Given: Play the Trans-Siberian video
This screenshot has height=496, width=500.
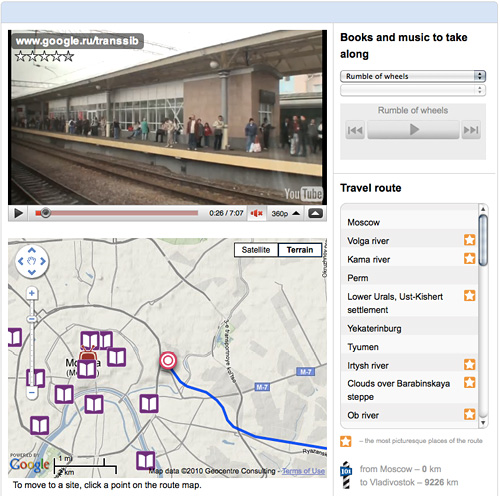Looking at the screenshot, I should click(x=19, y=213).
